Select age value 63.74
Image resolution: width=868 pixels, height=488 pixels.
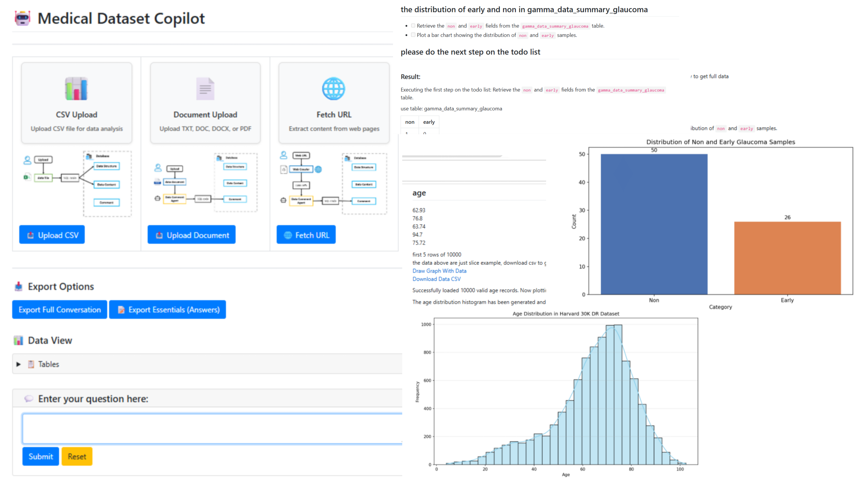coord(419,226)
